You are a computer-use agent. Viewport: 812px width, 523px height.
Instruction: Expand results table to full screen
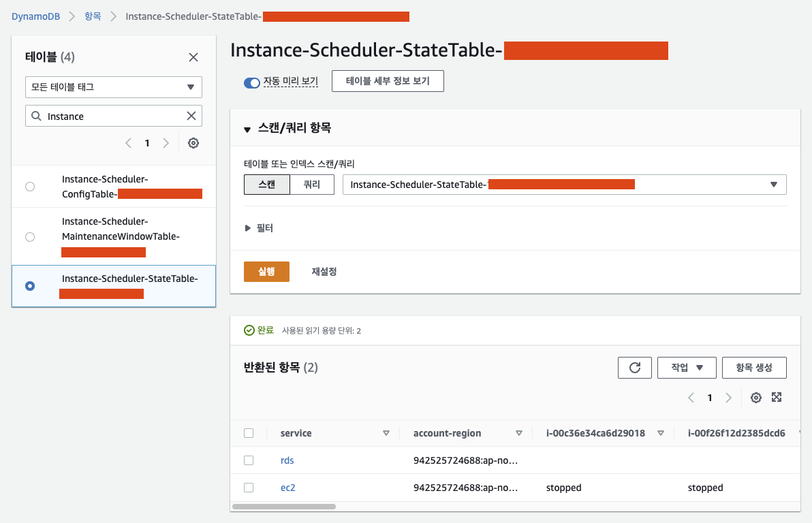click(777, 397)
